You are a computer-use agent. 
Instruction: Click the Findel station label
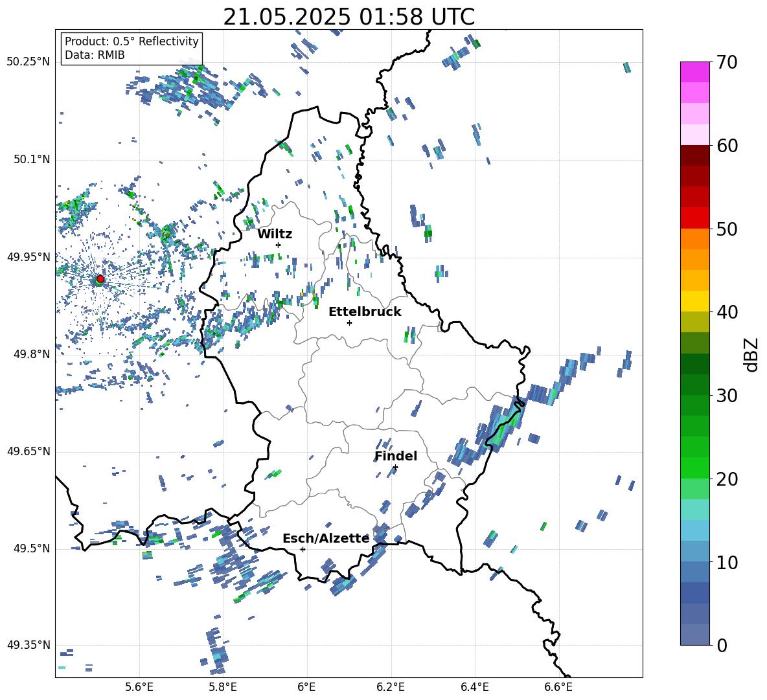coord(396,456)
